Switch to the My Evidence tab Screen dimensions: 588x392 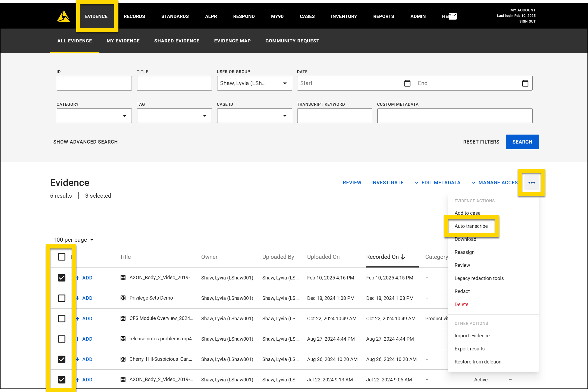click(x=123, y=41)
